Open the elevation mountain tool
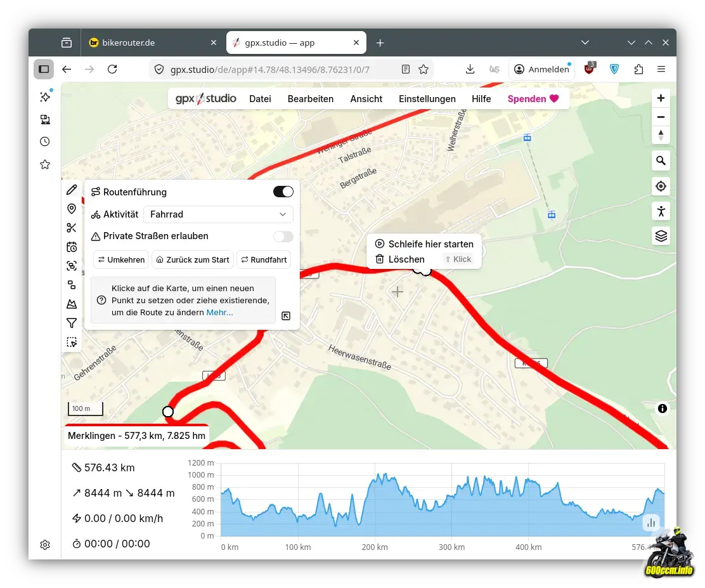 coord(72,304)
